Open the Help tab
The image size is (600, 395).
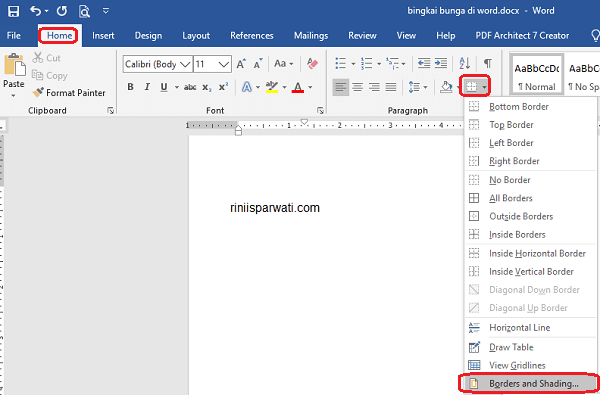click(x=445, y=36)
